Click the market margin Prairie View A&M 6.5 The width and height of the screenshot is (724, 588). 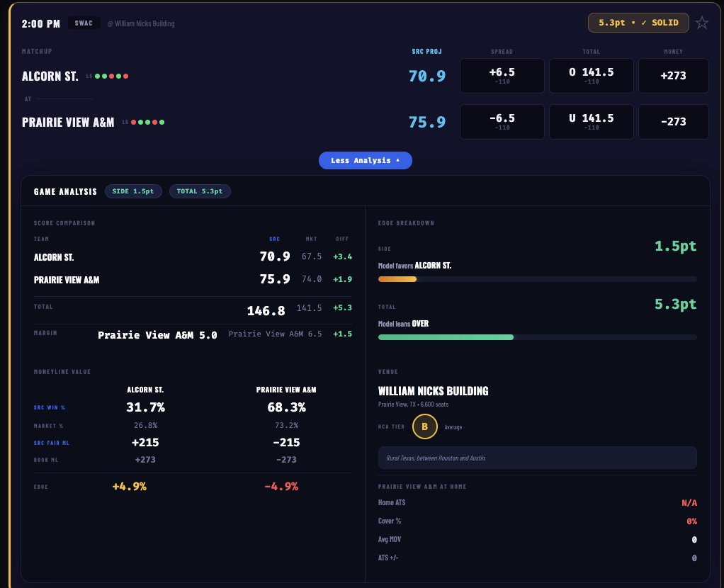(275, 334)
